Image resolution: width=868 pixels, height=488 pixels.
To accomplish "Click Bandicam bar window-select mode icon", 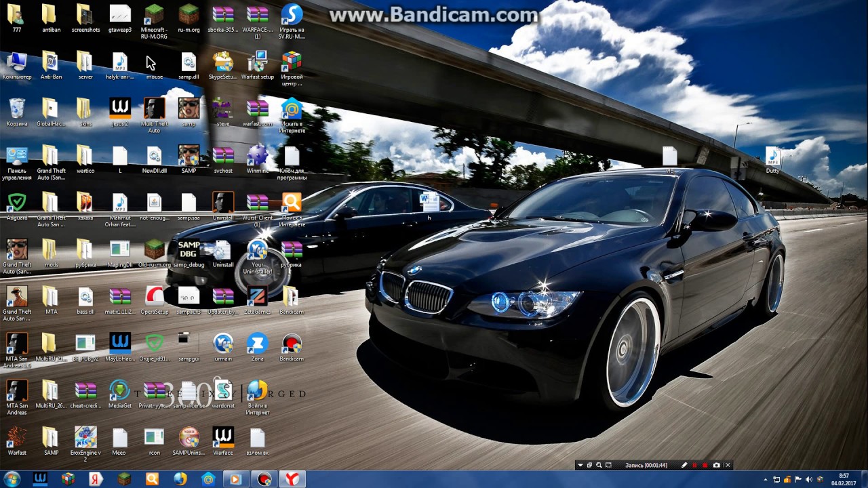I will [589, 466].
